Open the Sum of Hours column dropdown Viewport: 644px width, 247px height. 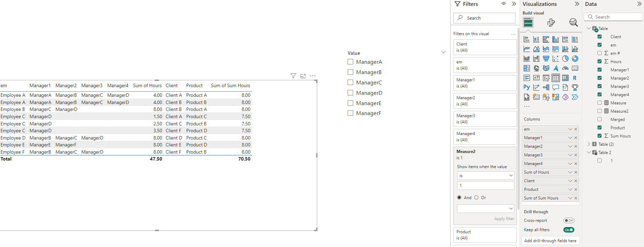[x=570, y=172]
